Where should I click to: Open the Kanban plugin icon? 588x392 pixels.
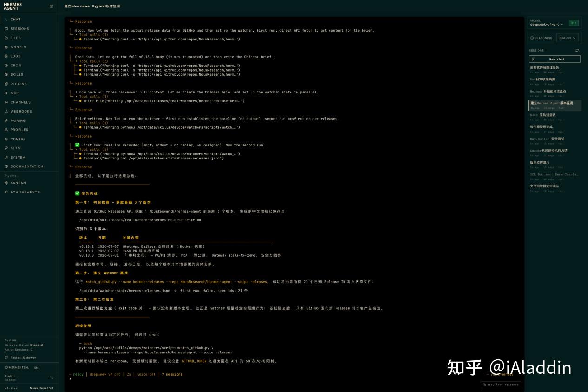click(x=6, y=183)
